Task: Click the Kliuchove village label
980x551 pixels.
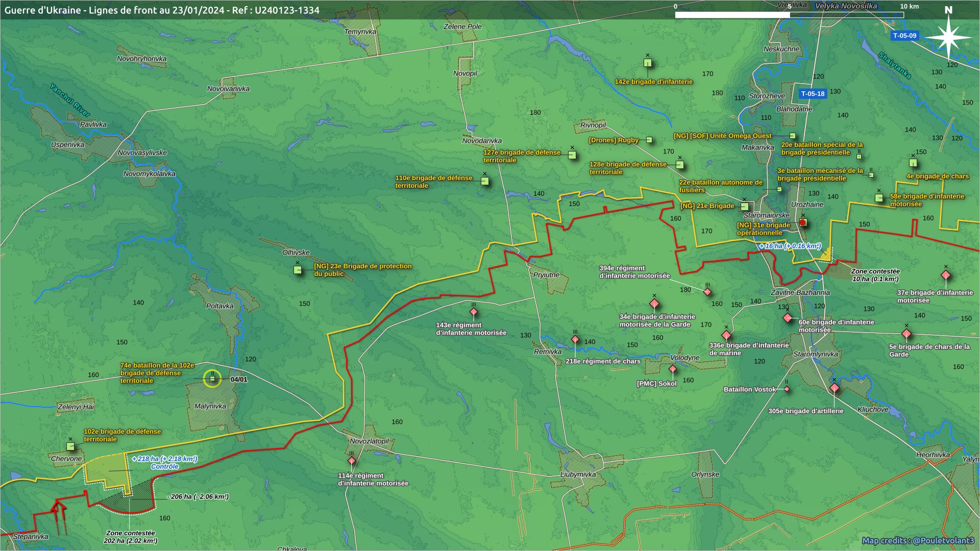Action: 873,410
